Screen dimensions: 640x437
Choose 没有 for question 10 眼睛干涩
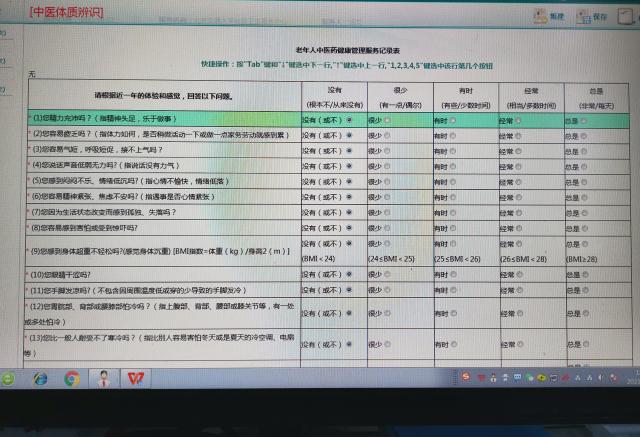click(x=350, y=275)
